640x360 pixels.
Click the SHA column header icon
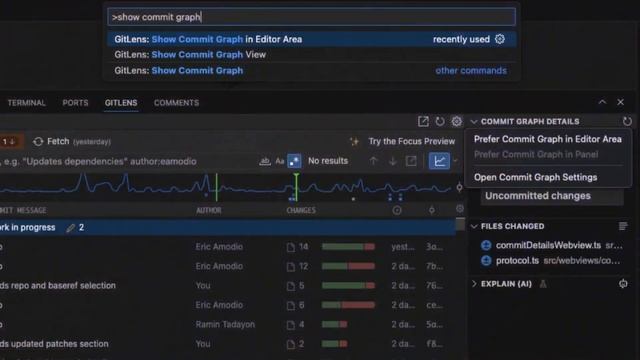point(431,210)
